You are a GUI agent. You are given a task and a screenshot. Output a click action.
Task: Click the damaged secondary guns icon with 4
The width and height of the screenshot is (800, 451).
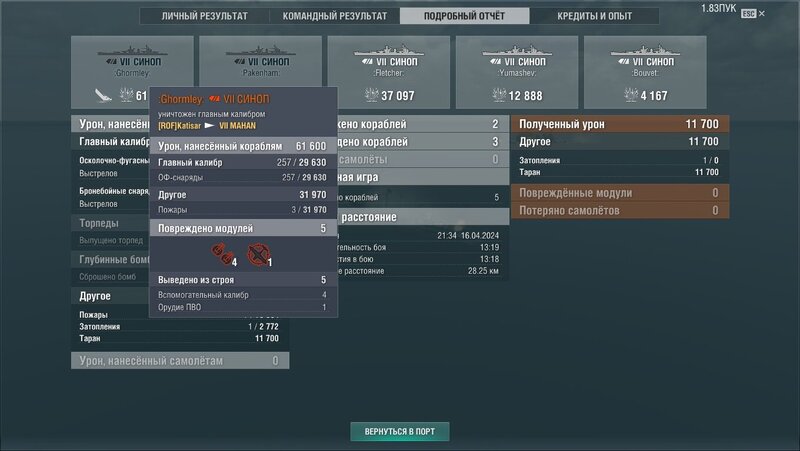223,254
